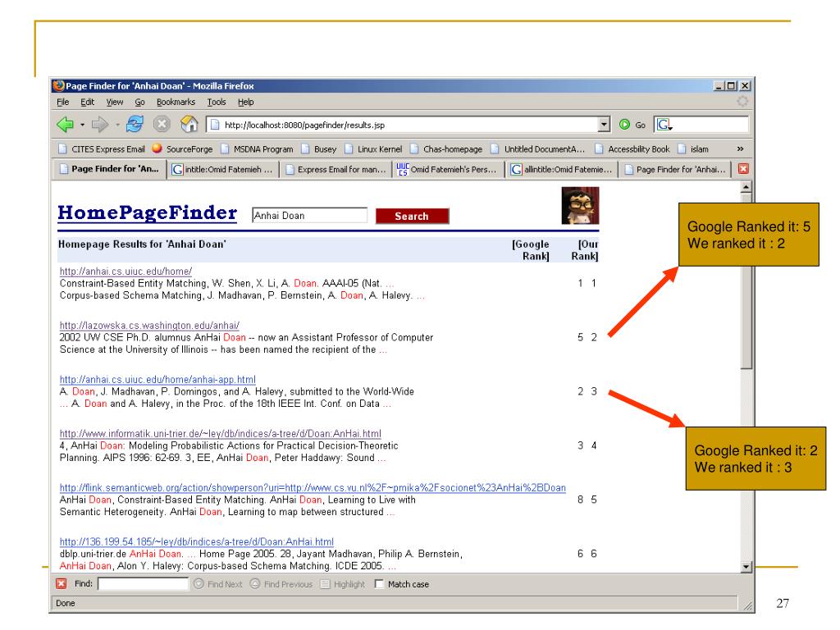Click the activity throbber icon near menu bar
The height and width of the screenshot is (630, 840).
(742, 101)
